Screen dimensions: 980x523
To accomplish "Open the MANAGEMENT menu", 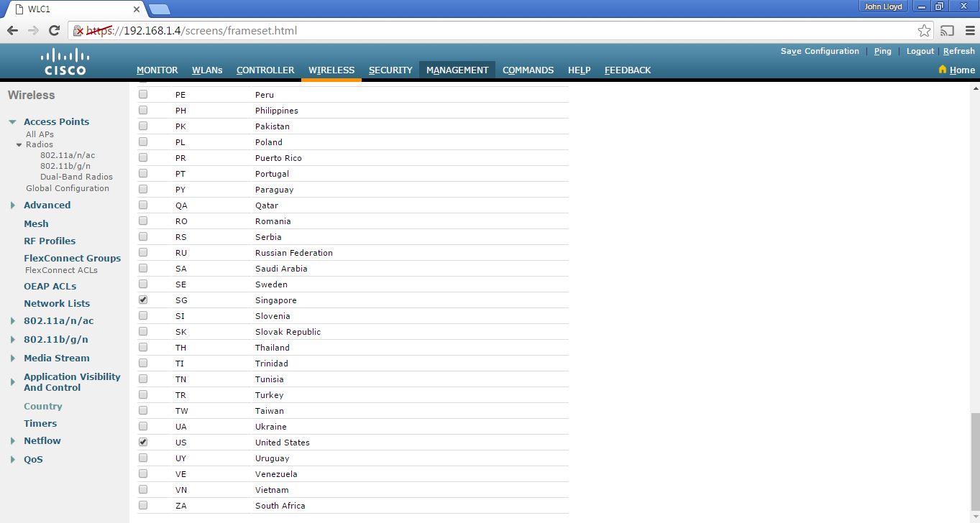I will (x=457, y=70).
